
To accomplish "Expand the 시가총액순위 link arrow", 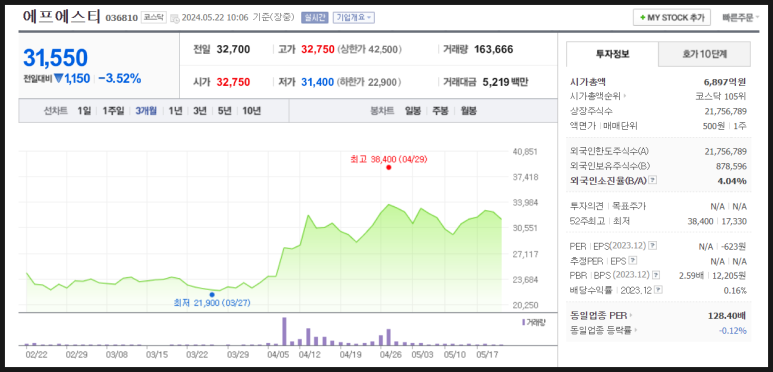I will [x=625, y=97].
